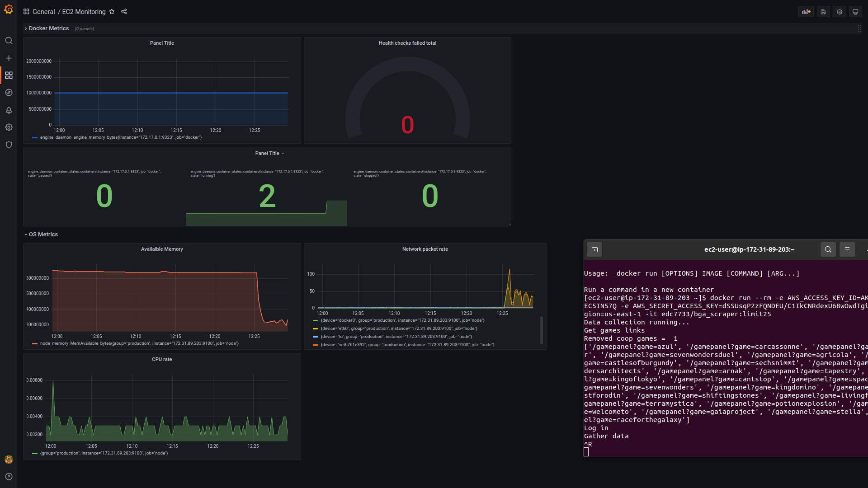Toggle eth0 series in Network packet legend
The height and width of the screenshot is (488, 868).
[399, 328]
